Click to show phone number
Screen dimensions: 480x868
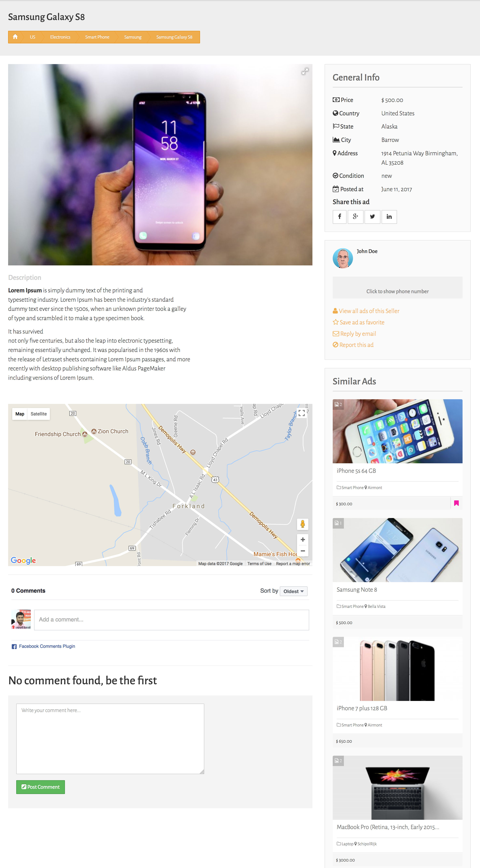coord(397,291)
